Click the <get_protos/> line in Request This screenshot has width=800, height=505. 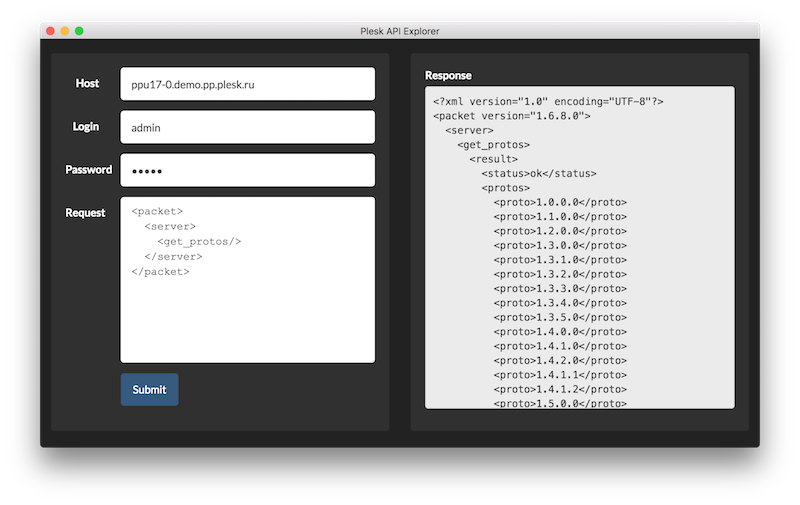pyautogui.click(x=199, y=241)
